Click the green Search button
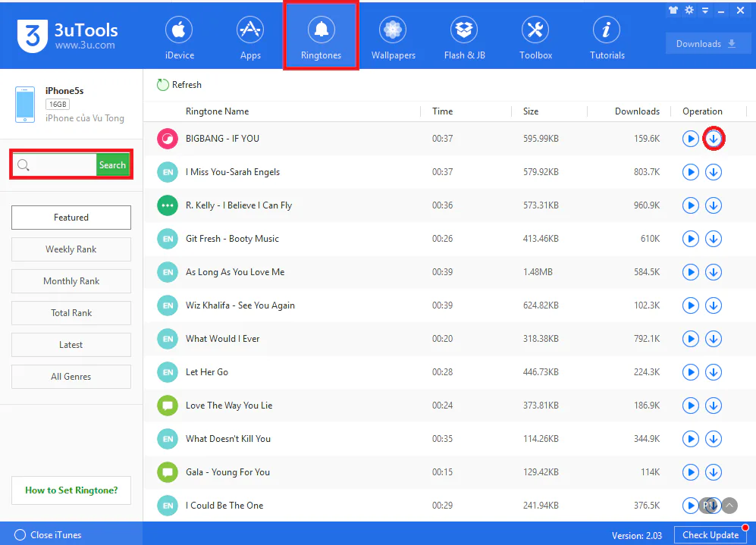This screenshot has height=545, width=756. (x=112, y=164)
